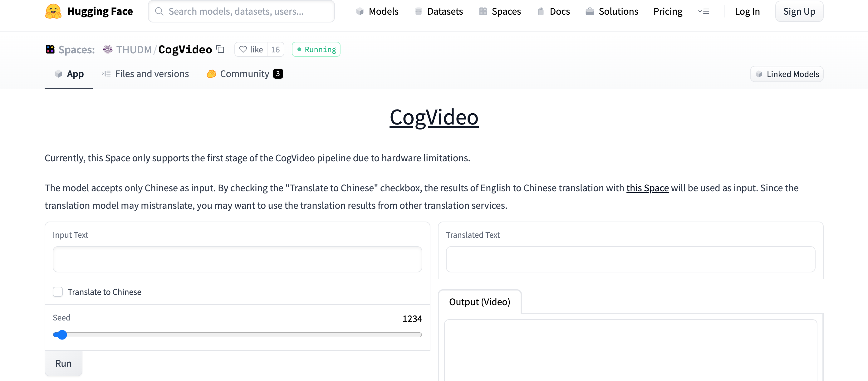This screenshot has height=381, width=868.
Task: Focus the Input Text field
Action: pos(237,259)
